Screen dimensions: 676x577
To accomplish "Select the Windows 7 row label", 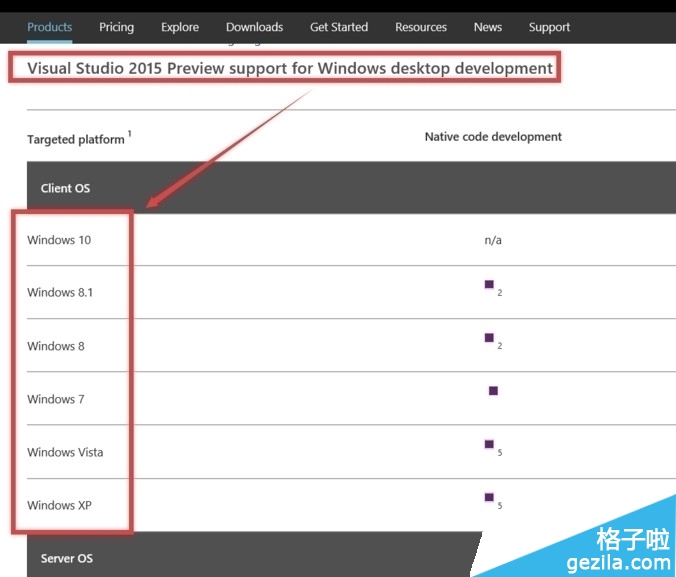I will [x=56, y=399].
